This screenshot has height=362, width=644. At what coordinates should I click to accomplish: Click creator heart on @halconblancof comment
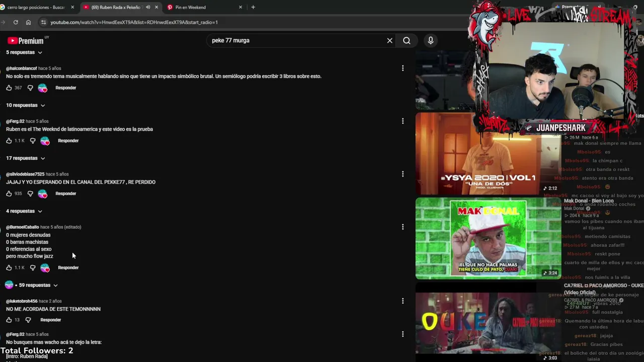pos(43,88)
